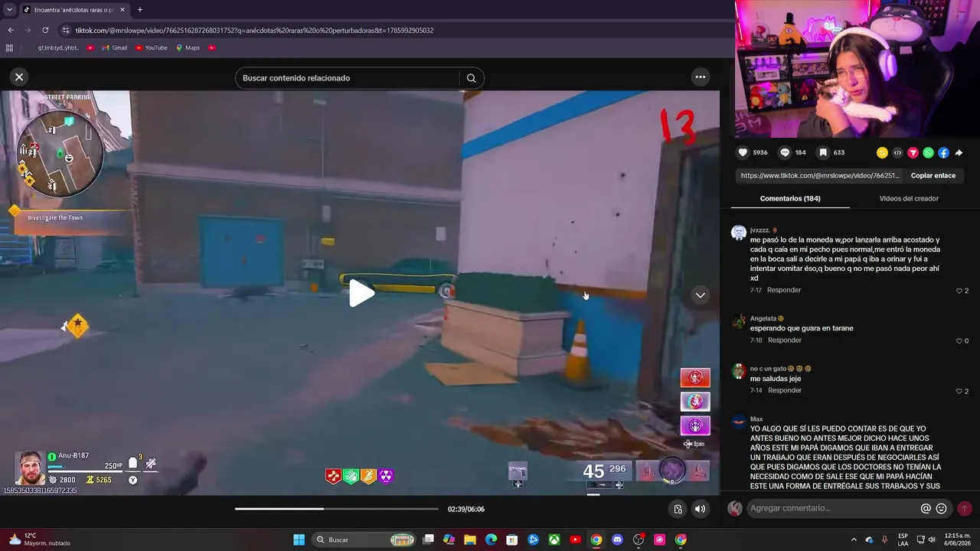
Task: Open clock and date panel
Action: [x=957, y=540]
